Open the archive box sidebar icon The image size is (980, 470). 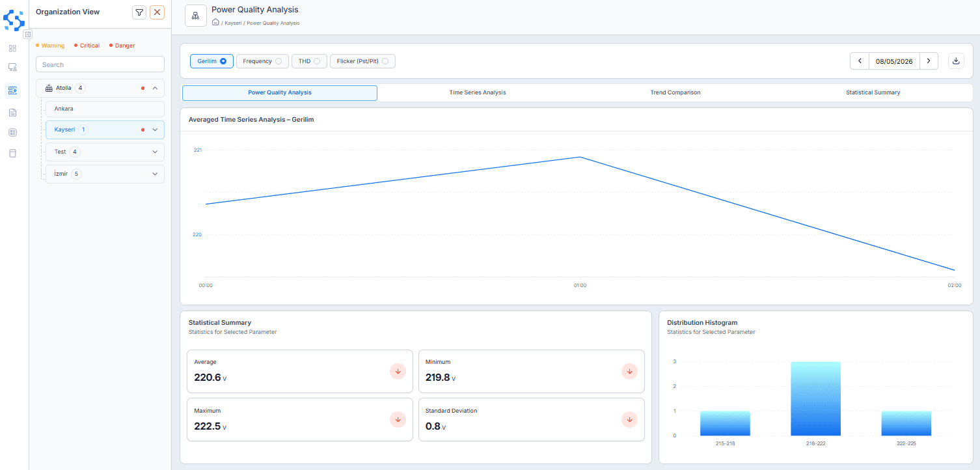click(x=12, y=154)
